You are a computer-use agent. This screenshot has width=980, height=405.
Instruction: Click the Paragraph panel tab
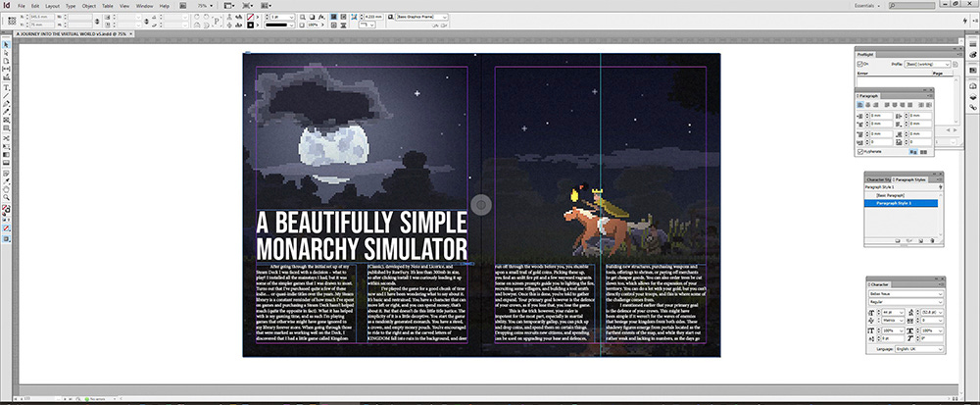[867, 96]
